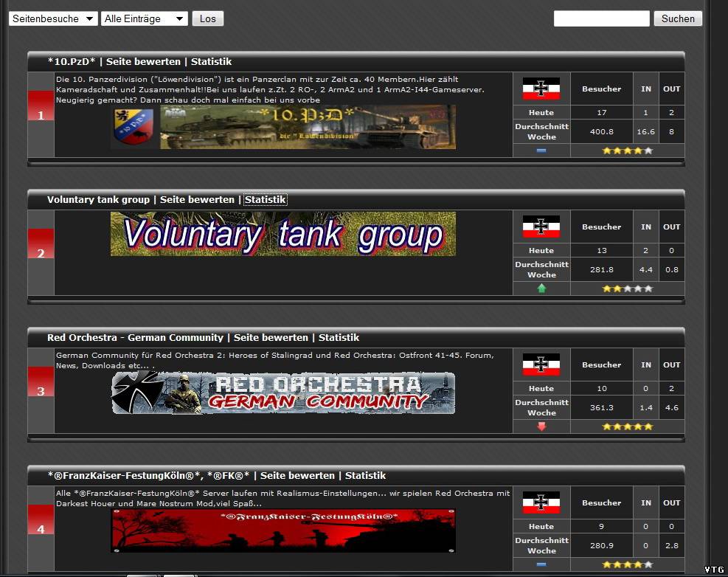728x577 pixels.
Task: Click the rank 2 badge
Action: [x=41, y=244]
